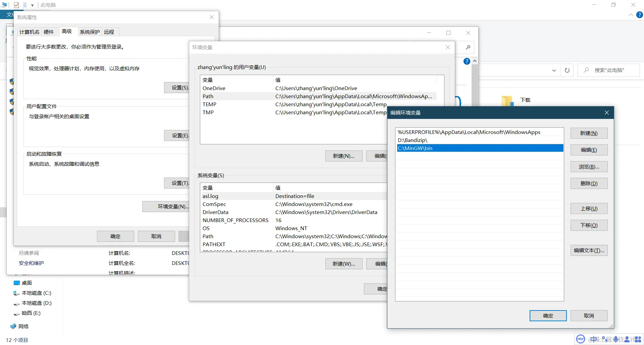Open Explorer help from the ribbon corner question mark
Image resolution: width=644 pixels, height=345 pixels.
(640, 15)
